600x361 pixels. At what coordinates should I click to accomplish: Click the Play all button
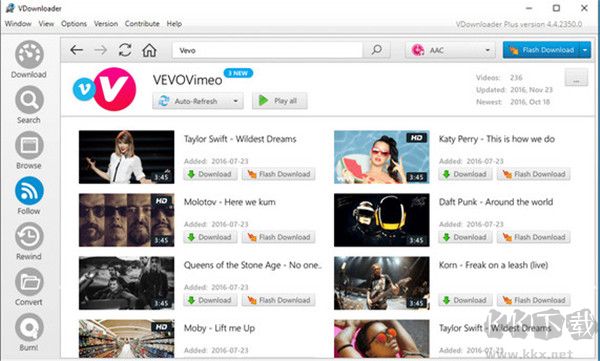point(279,101)
